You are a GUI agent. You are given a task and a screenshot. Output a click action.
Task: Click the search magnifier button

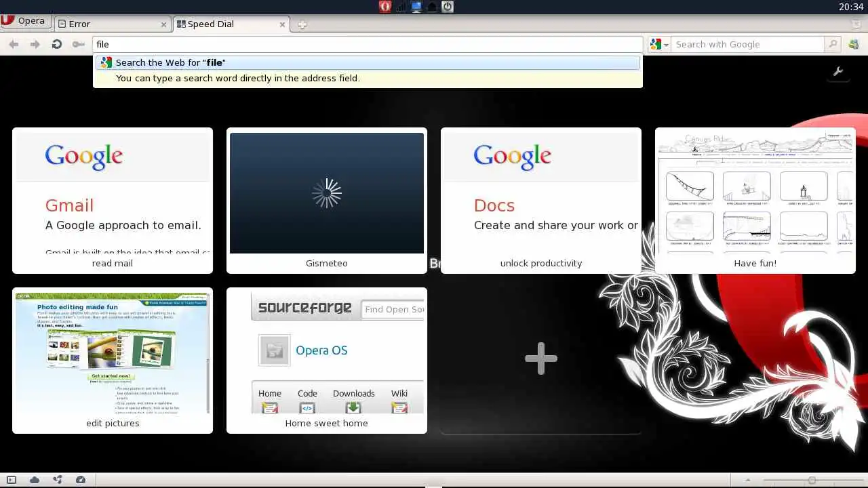point(833,44)
